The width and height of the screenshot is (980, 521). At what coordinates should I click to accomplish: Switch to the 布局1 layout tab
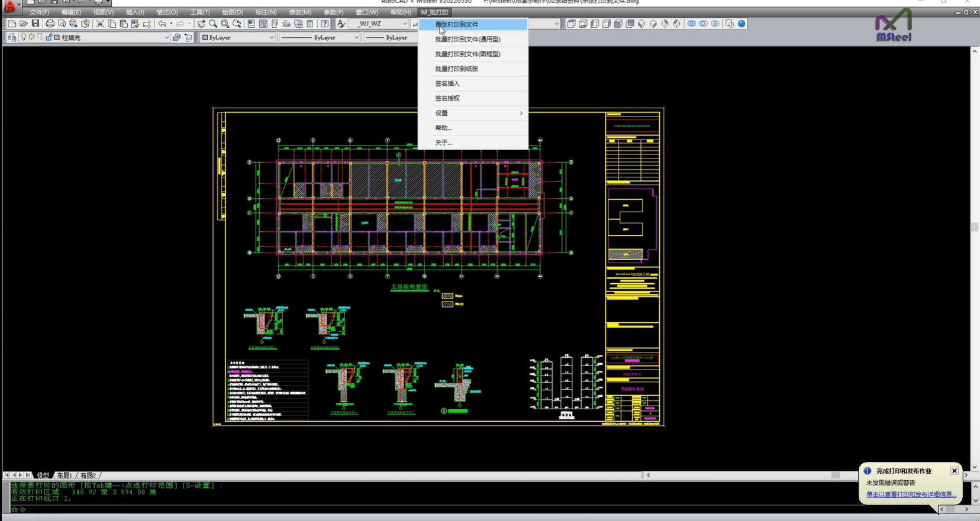pyautogui.click(x=64, y=475)
